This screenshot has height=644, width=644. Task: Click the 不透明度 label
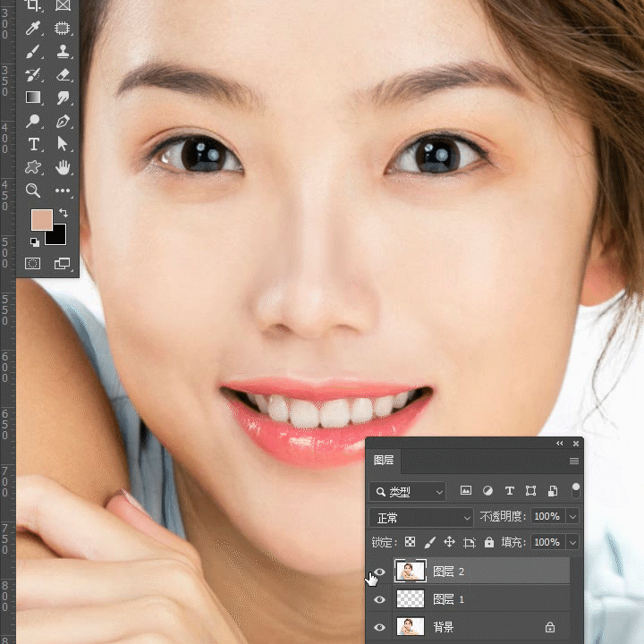pyautogui.click(x=503, y=517)
